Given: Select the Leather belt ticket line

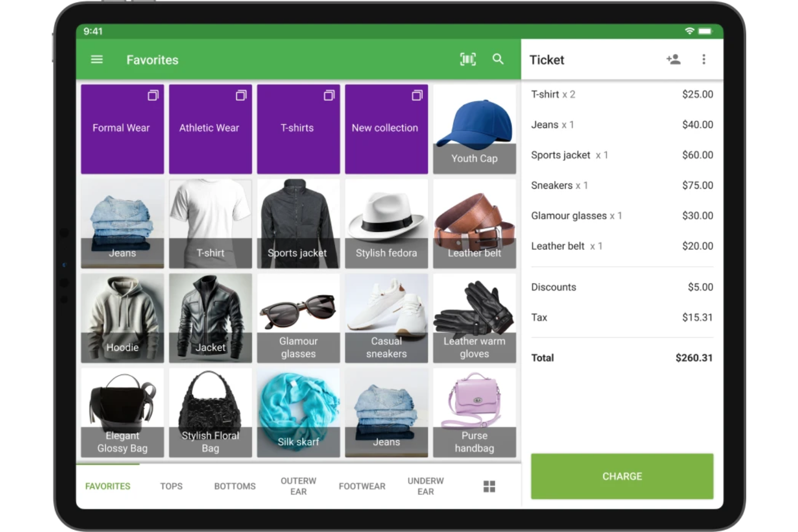Looking at the screenshot, I should coord(622,246).
